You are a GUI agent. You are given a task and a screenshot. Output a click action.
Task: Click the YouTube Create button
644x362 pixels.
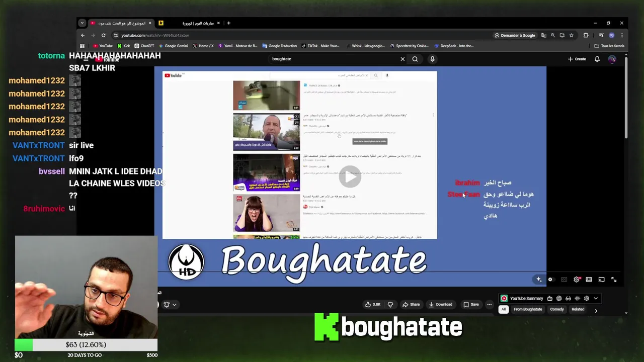pos(577,59)
